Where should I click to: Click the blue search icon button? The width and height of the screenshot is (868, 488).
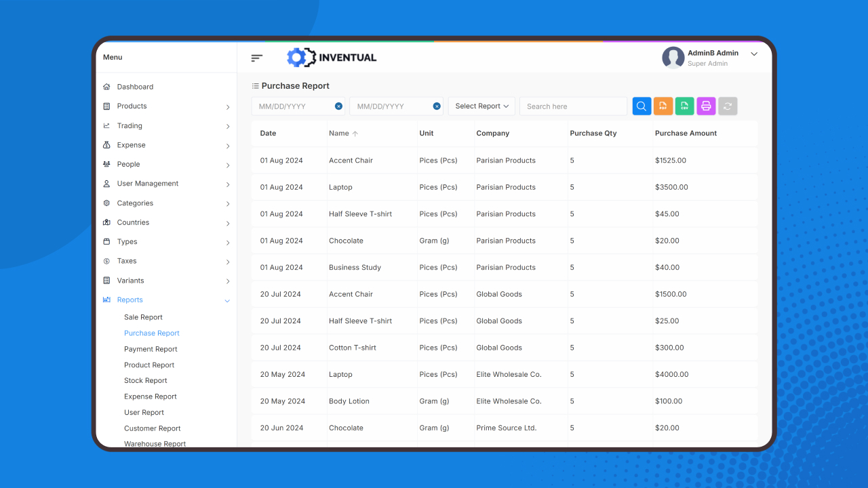pos(640,106)
